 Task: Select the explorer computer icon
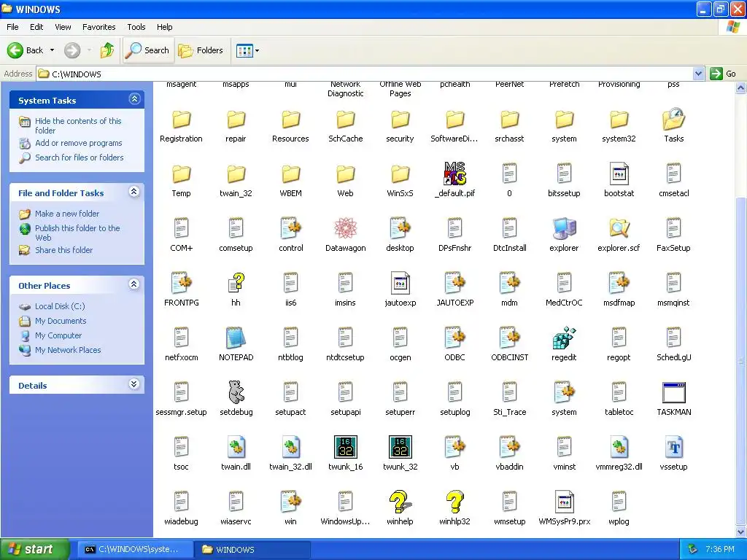pyautogui.click(x=564, y=228)
